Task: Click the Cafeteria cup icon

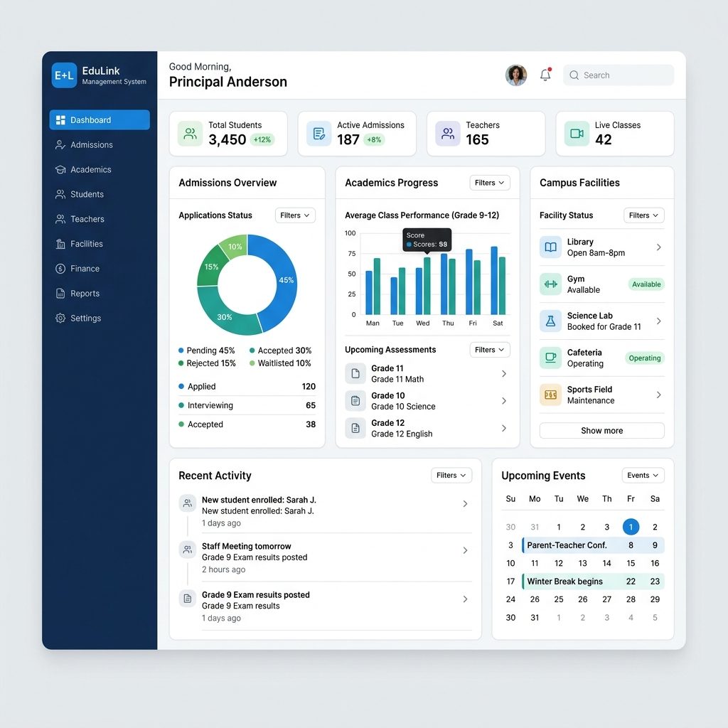Action: (551, 358)
